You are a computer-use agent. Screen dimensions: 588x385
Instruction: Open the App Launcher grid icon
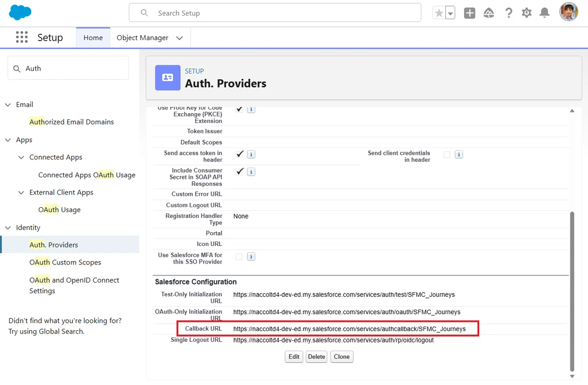pos(22,38)
